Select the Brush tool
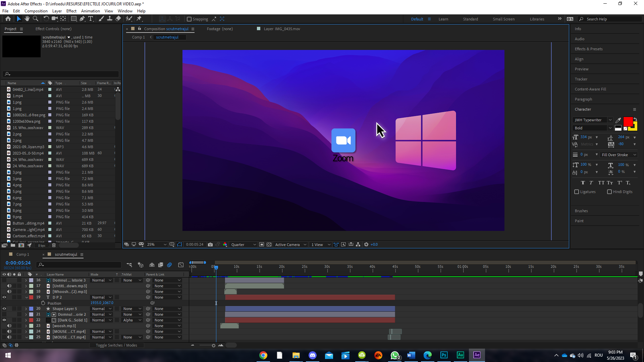The height and width of the screenshot is (362, 644). point(101,19)
